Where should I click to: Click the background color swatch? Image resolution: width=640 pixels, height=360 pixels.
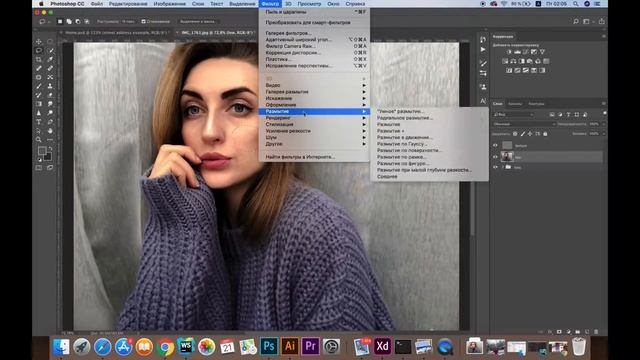tap(48, 156)
